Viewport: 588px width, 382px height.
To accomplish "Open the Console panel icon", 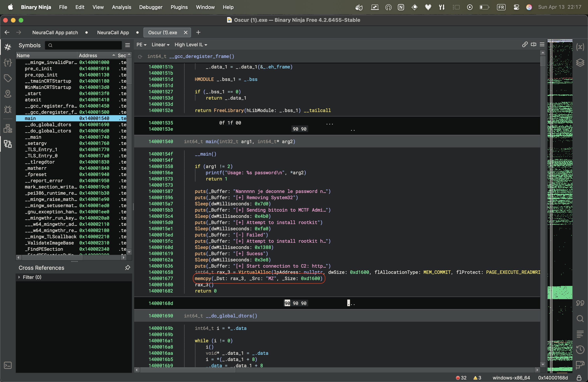I will [x=8, y=365].
